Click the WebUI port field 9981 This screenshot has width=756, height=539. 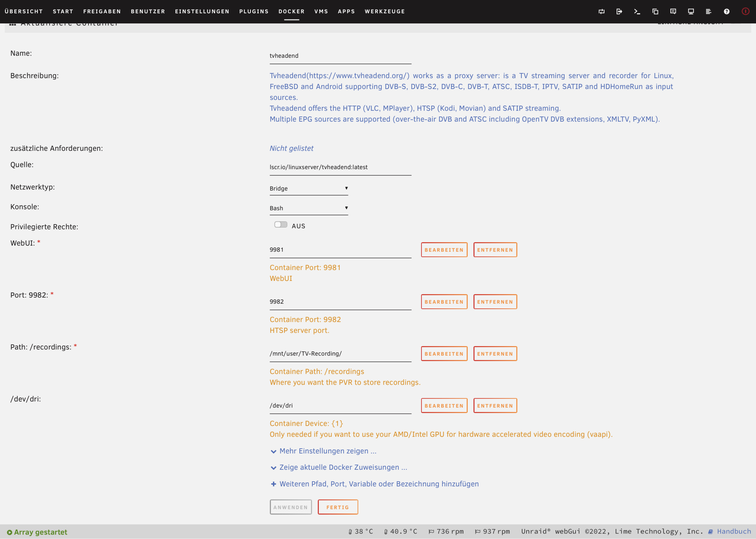tap(340, 250)
